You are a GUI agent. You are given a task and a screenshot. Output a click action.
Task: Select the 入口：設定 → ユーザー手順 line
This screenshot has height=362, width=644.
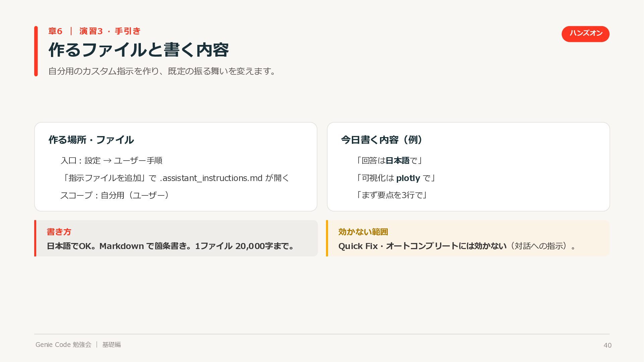[111, 161]
